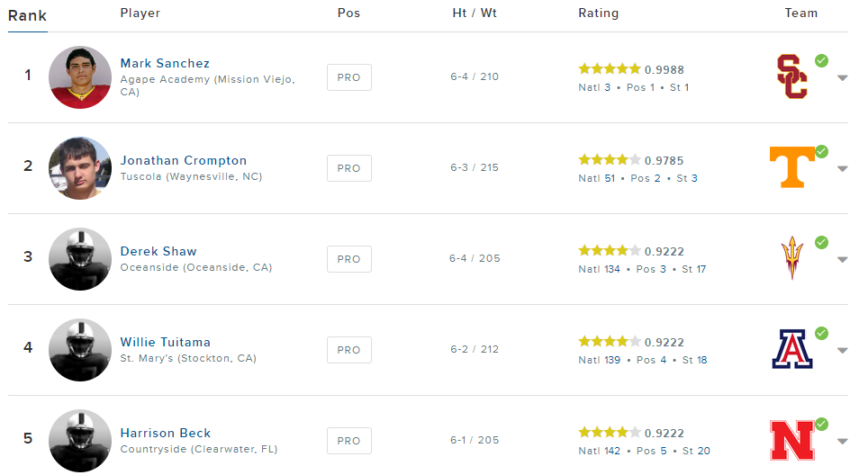Expand Derek Shaw's row details arrow

coord(842,259)
